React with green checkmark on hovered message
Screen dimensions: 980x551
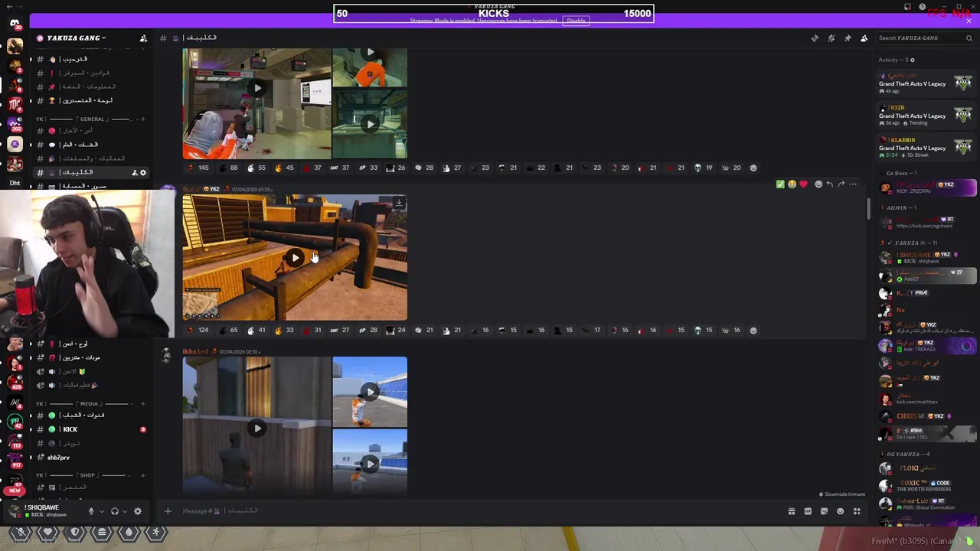pos(780,184)
